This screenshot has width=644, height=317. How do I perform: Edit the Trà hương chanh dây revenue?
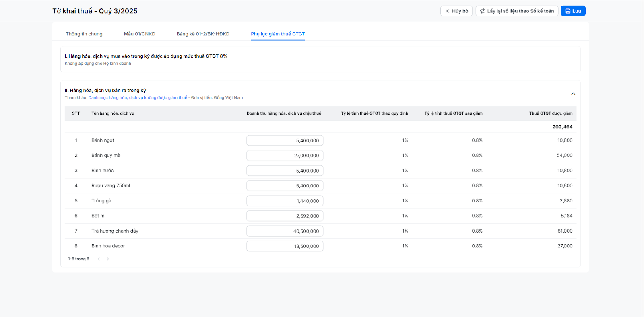point(285,231)
